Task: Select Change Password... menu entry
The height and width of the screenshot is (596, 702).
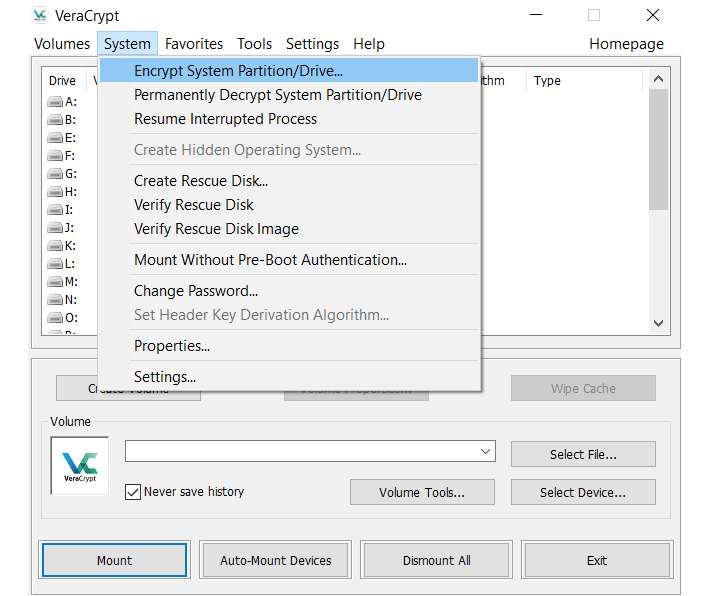Action: point(289,291)
